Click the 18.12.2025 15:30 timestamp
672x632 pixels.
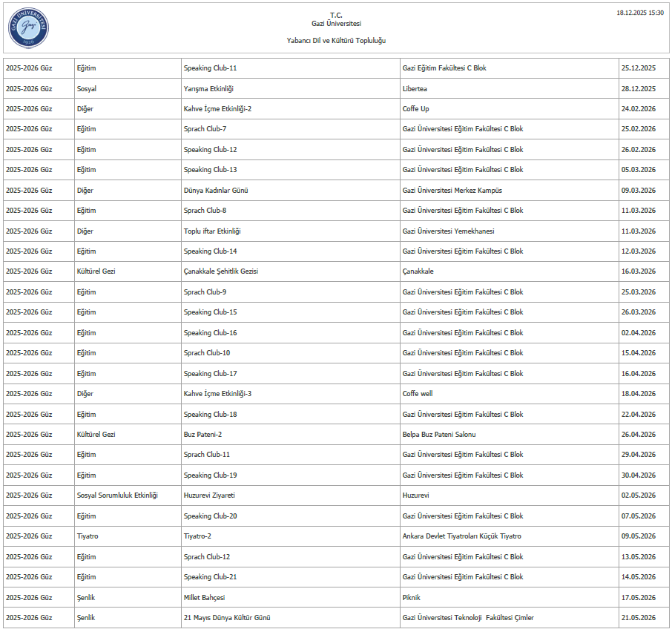(x=640, y=13)
